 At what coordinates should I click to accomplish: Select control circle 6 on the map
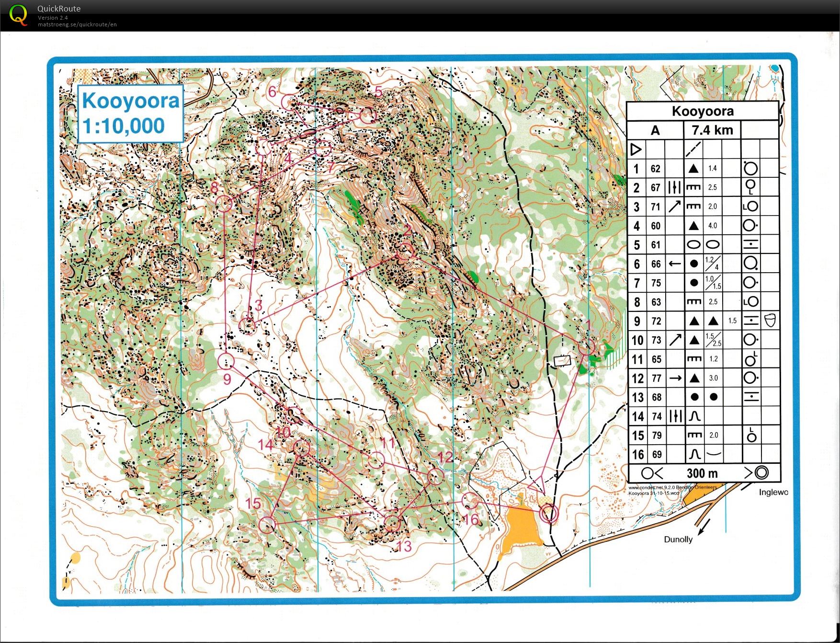tap(288, 102)
